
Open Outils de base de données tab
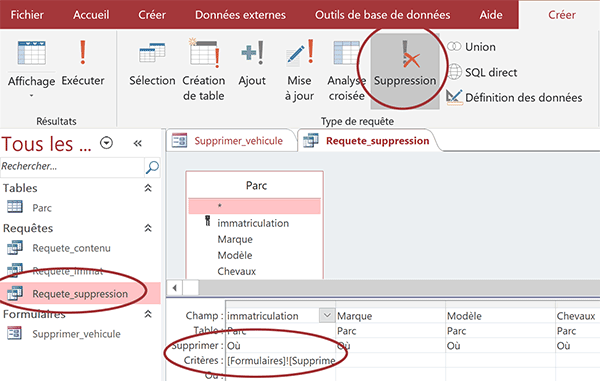(383, 15)
